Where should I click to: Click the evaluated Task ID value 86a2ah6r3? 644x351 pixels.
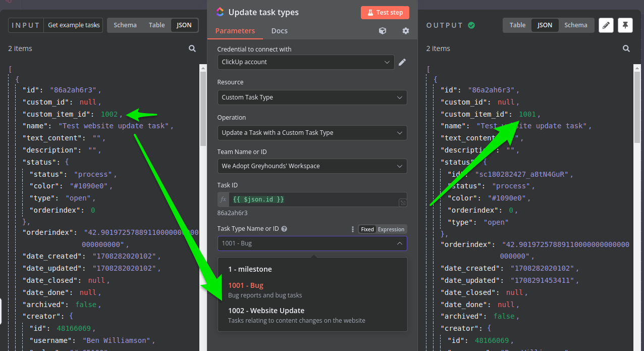233,213
